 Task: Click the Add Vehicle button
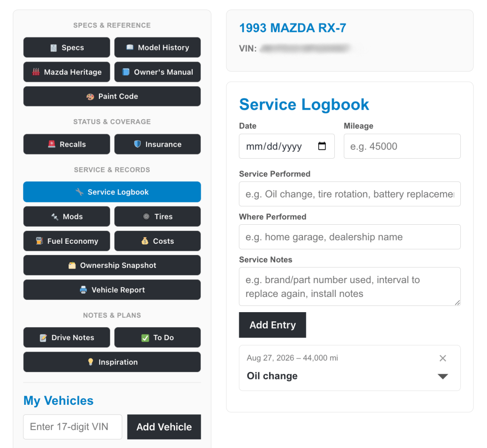[x=164, y=427]
